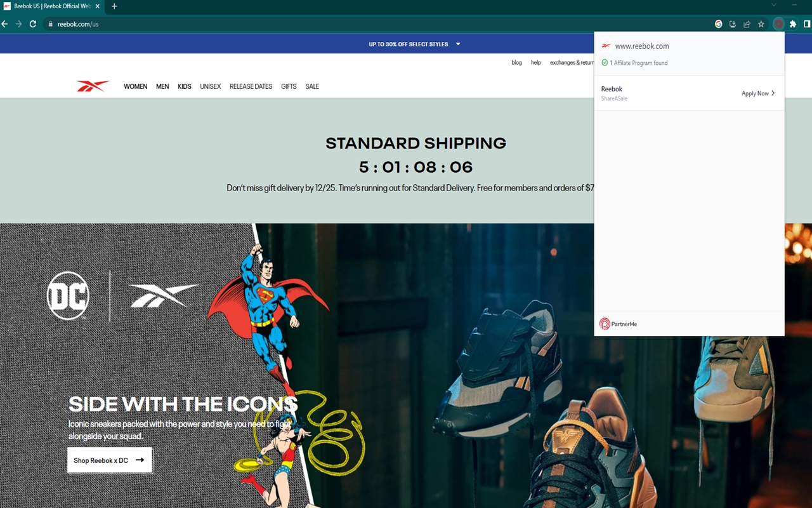This screenshot has width=812, height=508.
Task: Click the padlock icon in the address bar
Action: coord(49,23)
